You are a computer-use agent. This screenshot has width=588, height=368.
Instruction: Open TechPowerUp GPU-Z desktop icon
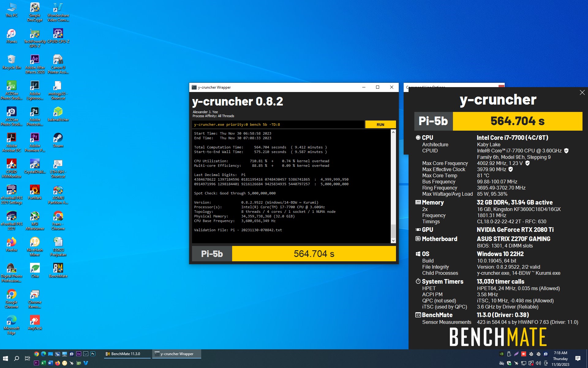(x=35, y=38)
